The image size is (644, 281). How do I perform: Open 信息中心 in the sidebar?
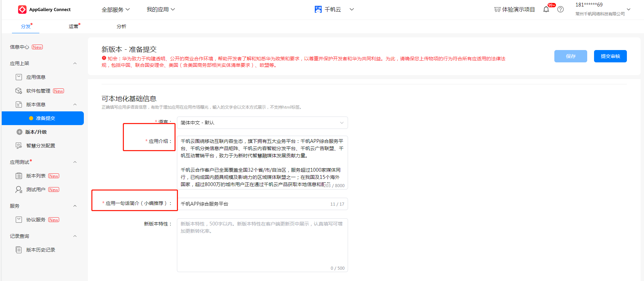[20, 47]
